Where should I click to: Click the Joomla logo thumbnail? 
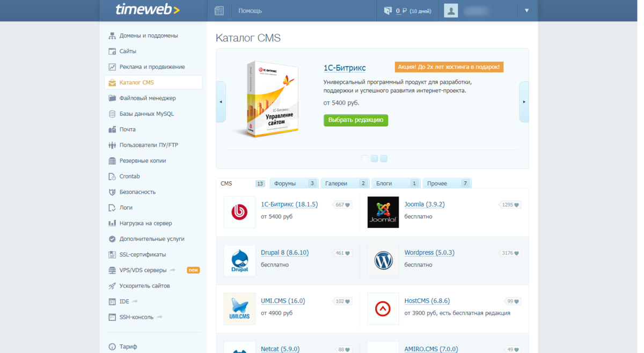[383, 212]
